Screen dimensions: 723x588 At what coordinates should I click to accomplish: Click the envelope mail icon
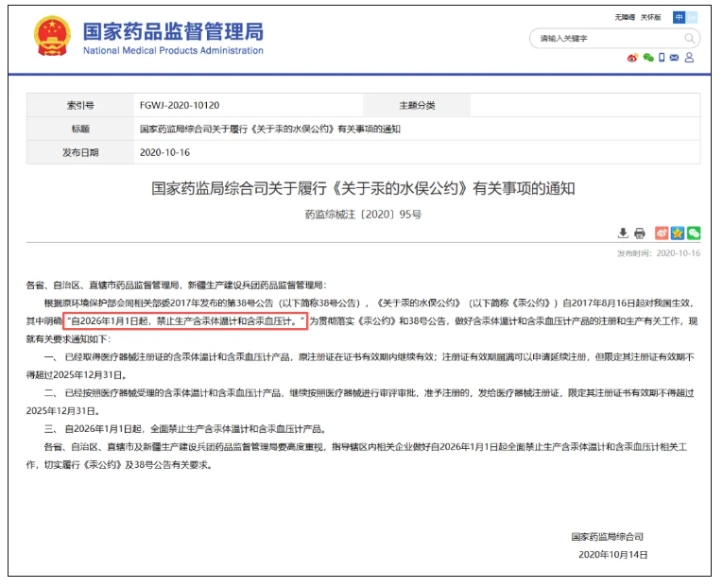[x=674, y=58]
